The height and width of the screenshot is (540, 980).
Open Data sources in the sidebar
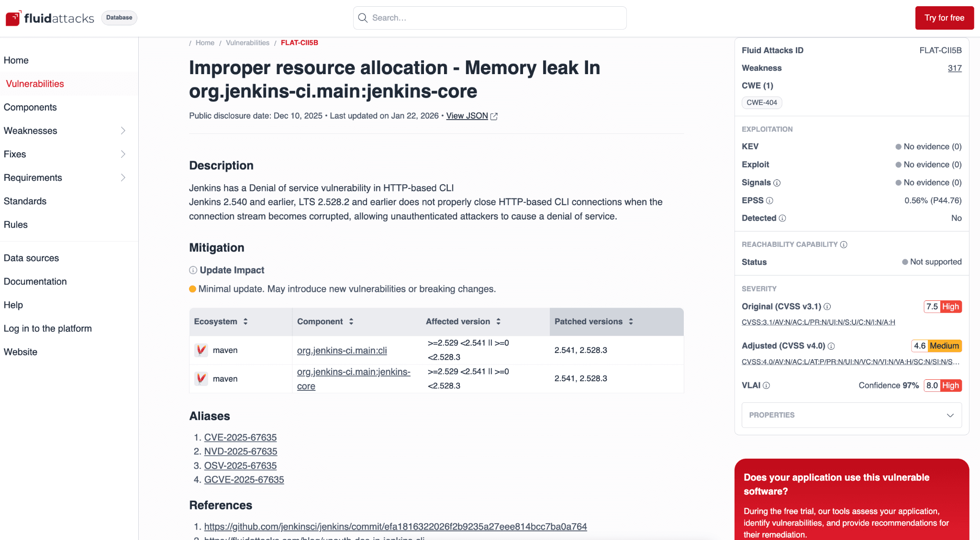tap(31, 258)
